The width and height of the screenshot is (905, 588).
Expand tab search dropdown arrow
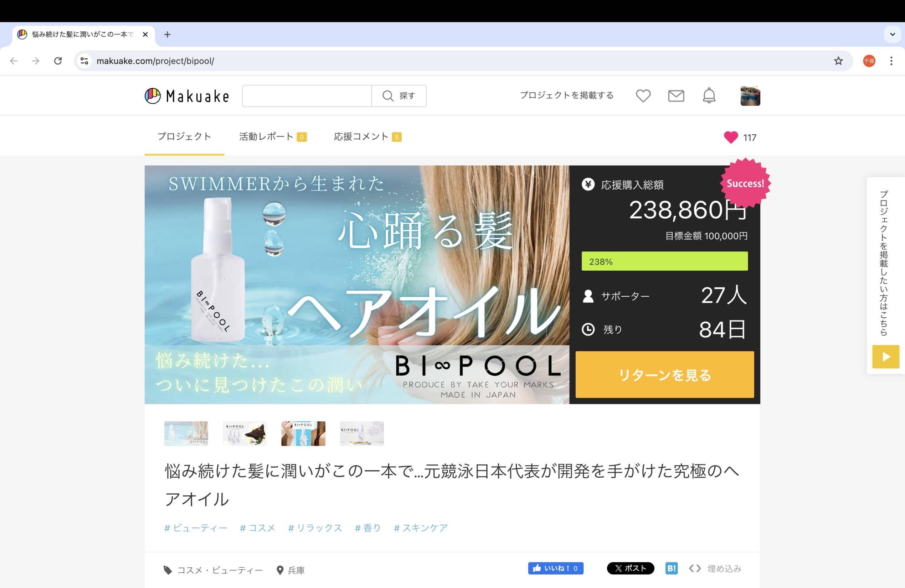point(893,35)
